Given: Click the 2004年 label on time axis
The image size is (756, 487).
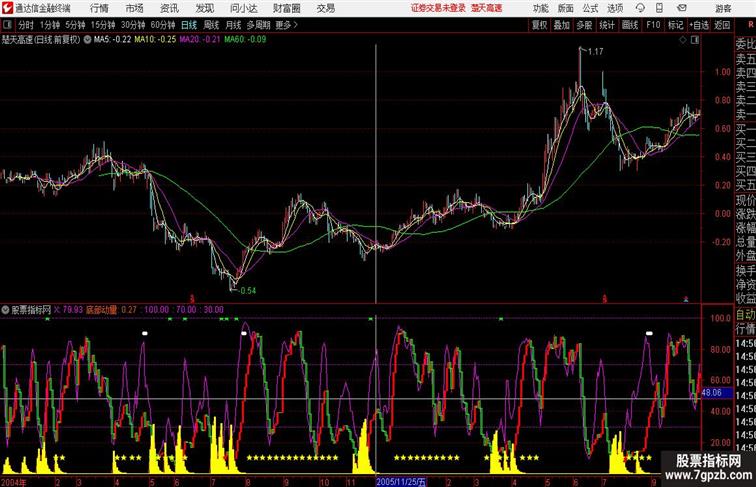Looking at the screenshot, I should [14, 482].
